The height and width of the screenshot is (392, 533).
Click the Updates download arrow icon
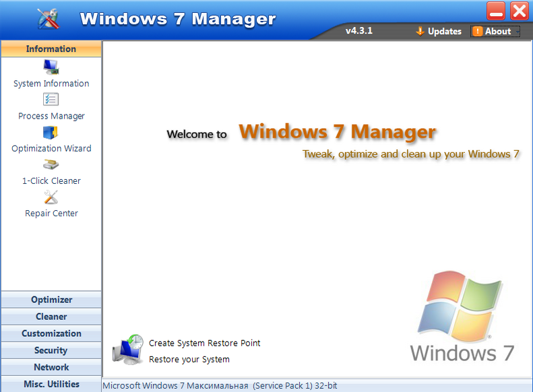(x=420, y=31)
